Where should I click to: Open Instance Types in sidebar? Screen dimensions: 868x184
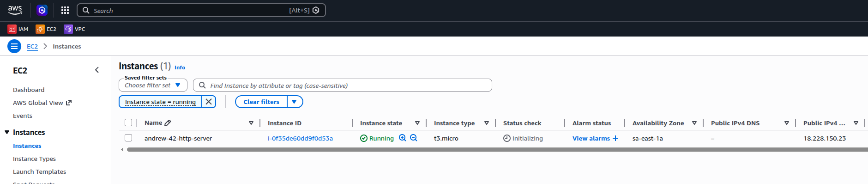(x=34, y=159)
